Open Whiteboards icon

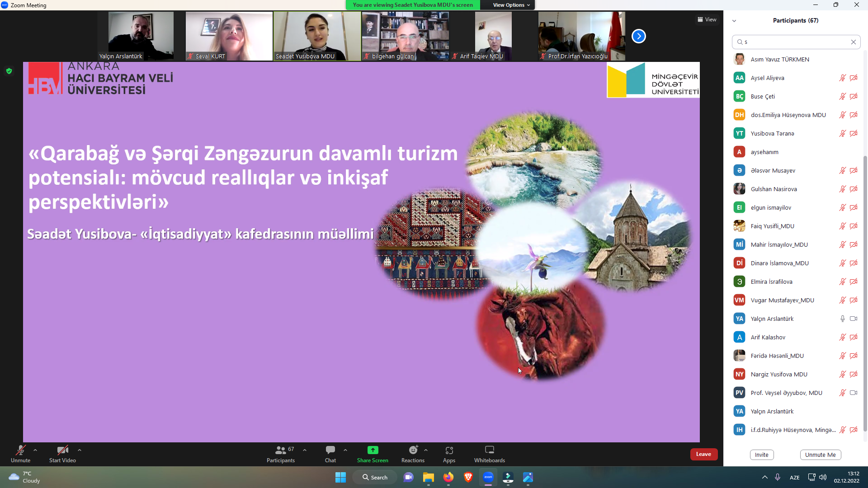click(x=489, y=450)
